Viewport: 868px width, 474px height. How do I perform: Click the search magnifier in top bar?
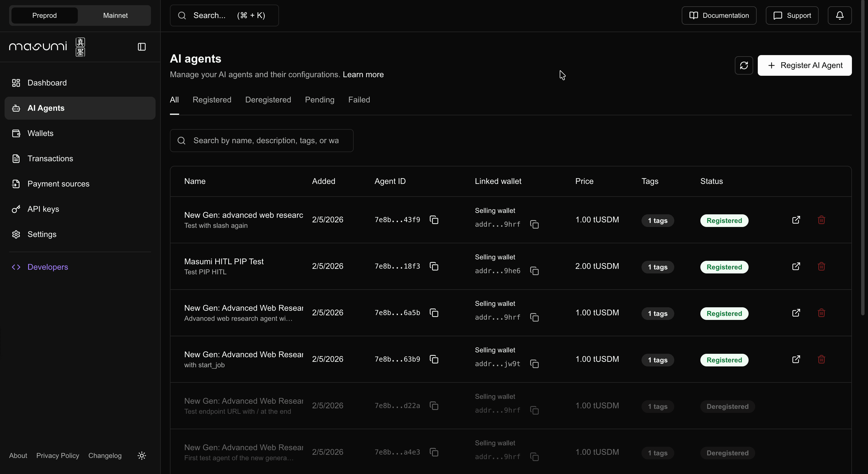pyautogui.click(x=182, y=15)
